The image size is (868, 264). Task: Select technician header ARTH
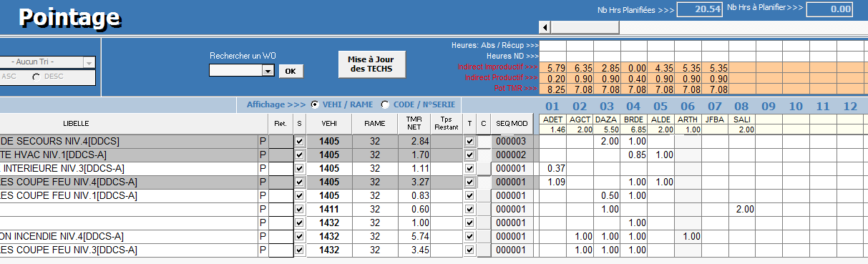688,119
